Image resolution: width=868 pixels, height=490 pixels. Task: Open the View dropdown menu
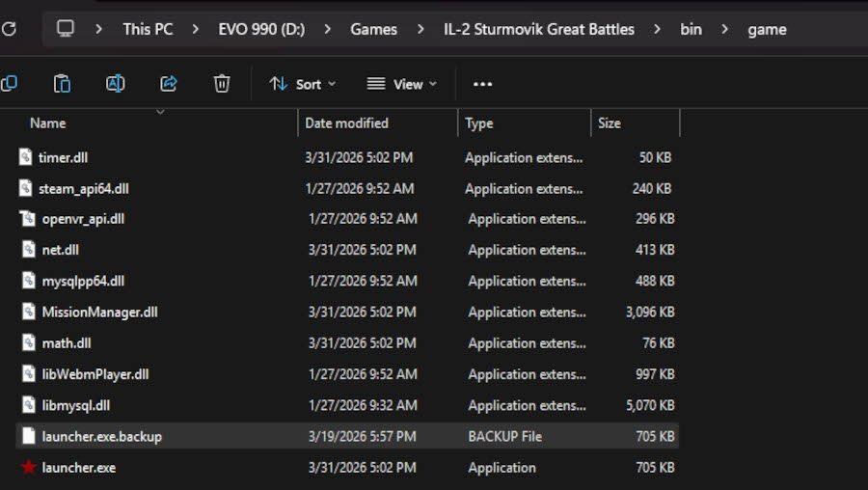click(x=401, y=84)
